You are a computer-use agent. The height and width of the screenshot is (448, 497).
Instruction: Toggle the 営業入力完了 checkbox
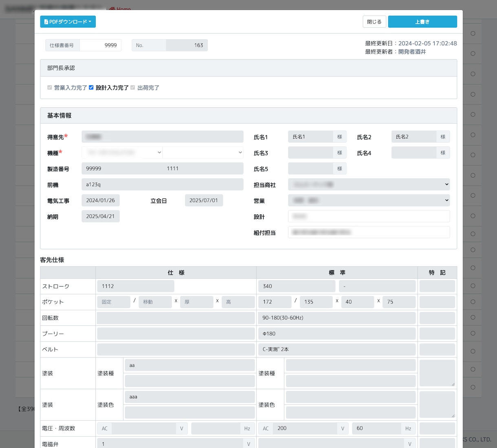50,88
